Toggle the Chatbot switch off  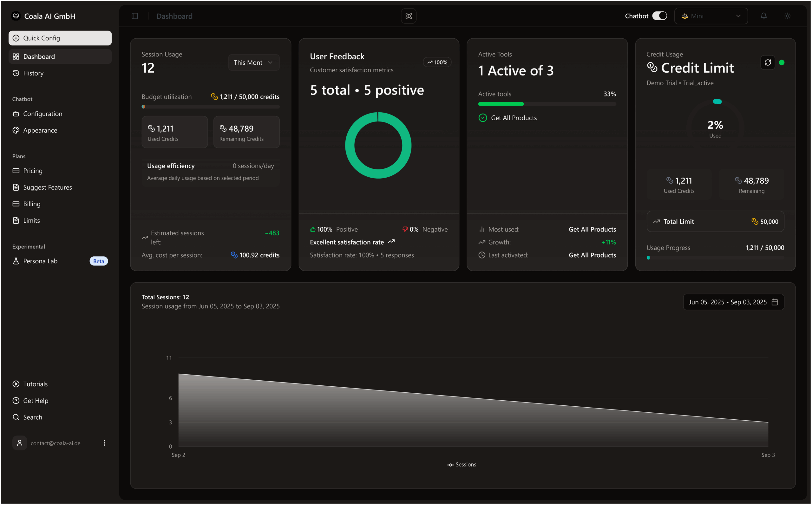659,16
